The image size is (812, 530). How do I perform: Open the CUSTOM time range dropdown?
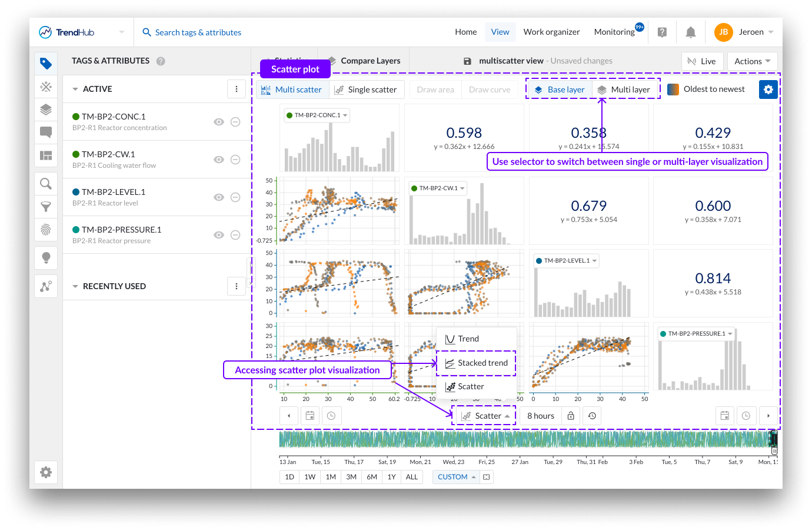[x=456, y=477]
